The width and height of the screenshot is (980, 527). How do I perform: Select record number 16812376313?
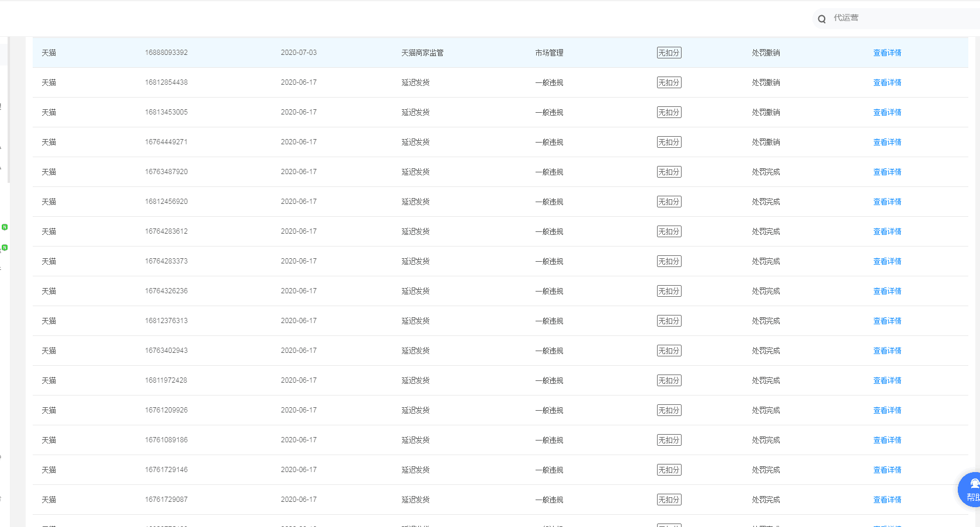tap(166, 321)
